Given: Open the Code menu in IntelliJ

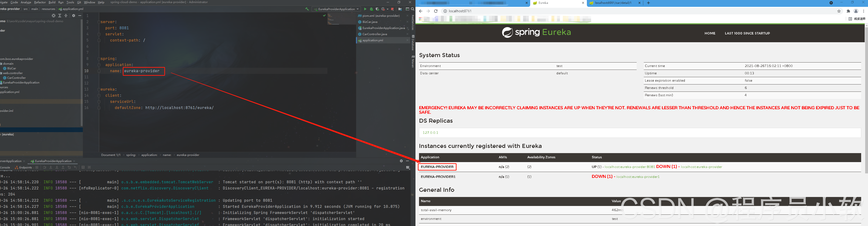Looking at the screenshot, I should coord(14,2).
